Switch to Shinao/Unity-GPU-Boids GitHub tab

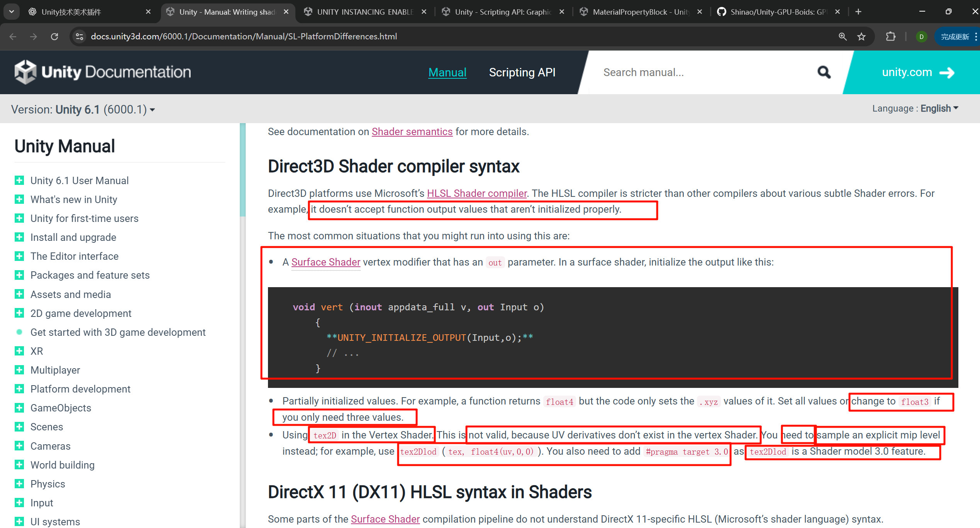click(778, 12)
